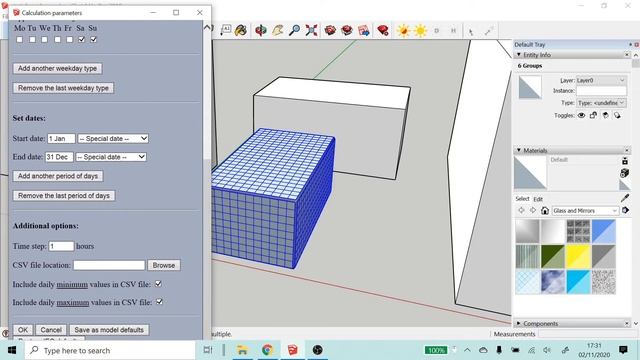The width and height of the screenshot is (640, 360).
Task: Collapse the Entity Info panel
Action: tap(519, 54)
